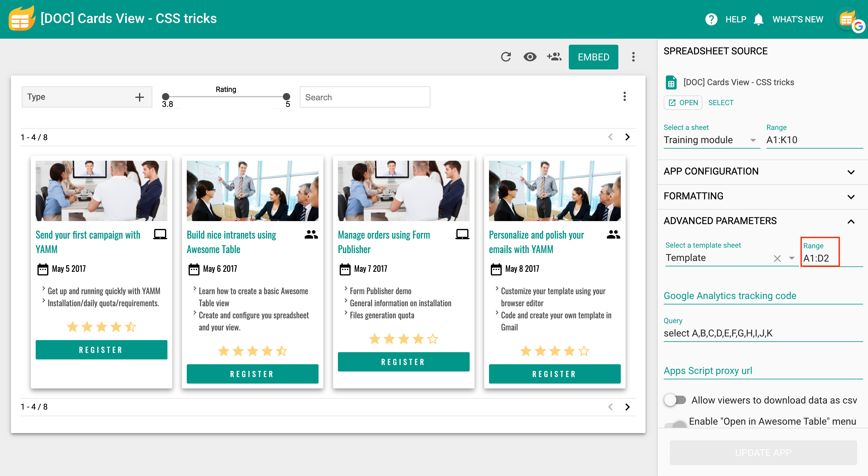Open the Type filter dropdown

(87, 97)
